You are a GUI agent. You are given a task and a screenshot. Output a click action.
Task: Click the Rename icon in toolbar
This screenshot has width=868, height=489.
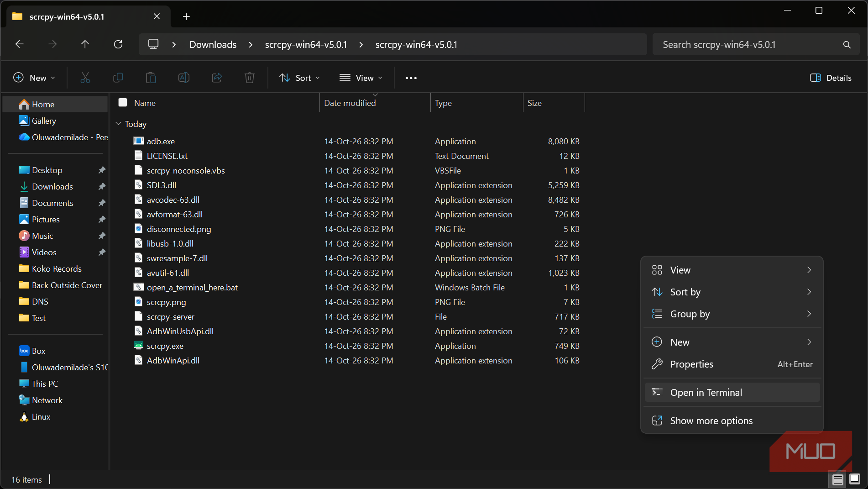click(183, 78)
